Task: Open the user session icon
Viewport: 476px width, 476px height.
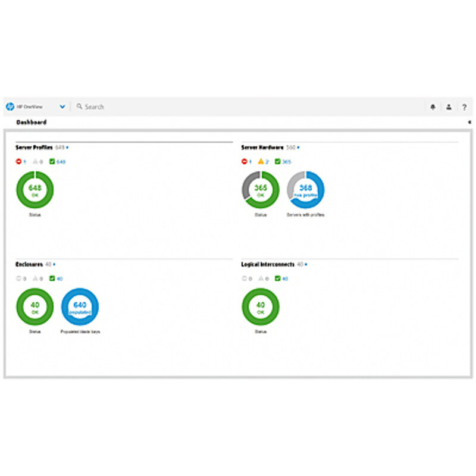Action: pos(449,107)
